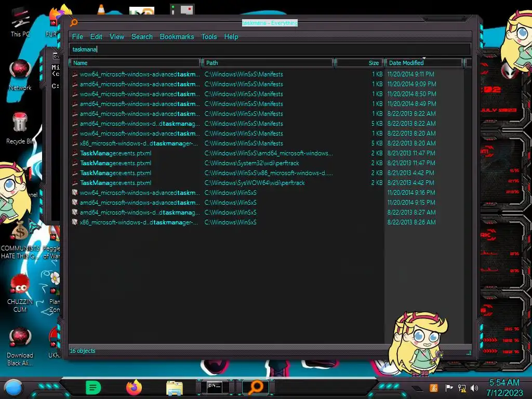Click file icon of x86 manifest dated 8/22/2013 8:20 AM
532x399 pixels.
tap(75, 143)
